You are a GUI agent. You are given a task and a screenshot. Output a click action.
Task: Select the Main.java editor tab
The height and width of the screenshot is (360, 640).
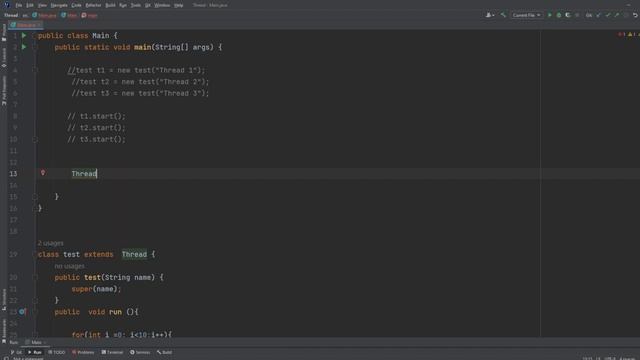coord(26,25)
